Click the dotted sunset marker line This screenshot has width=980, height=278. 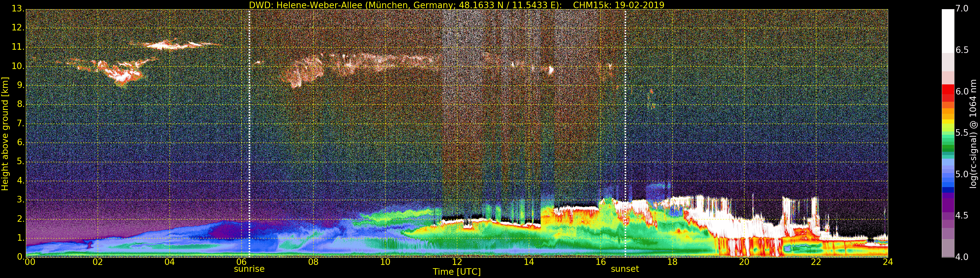click(x=625, y=133)
